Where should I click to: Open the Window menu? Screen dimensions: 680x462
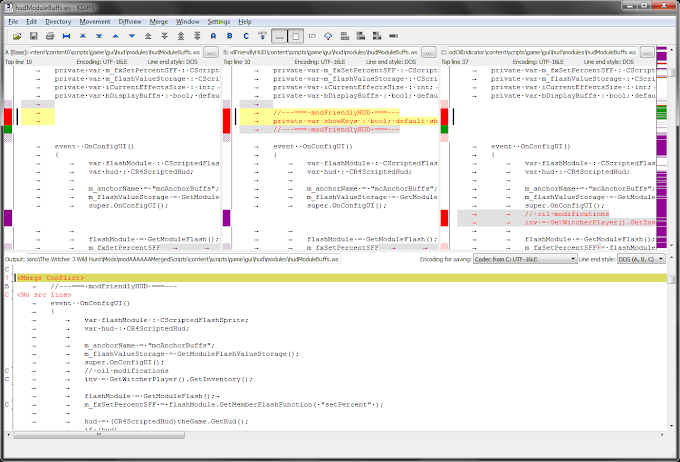point(187,22)
